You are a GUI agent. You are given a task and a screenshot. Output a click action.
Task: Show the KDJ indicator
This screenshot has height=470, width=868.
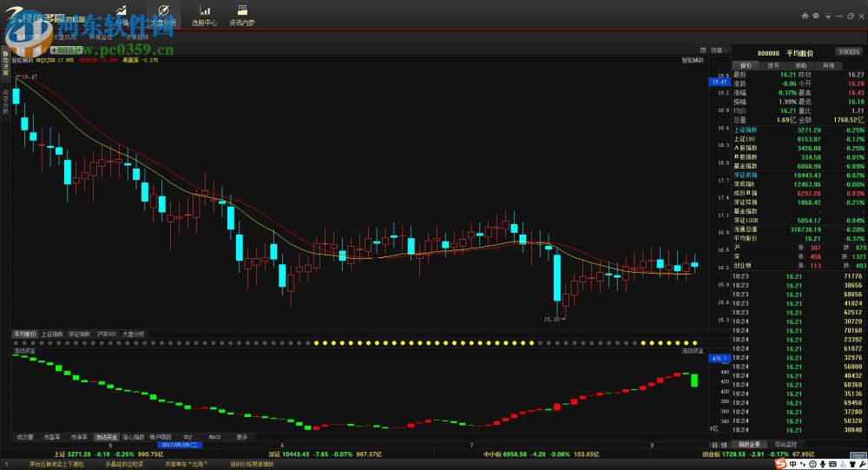[x=187, y=437]
